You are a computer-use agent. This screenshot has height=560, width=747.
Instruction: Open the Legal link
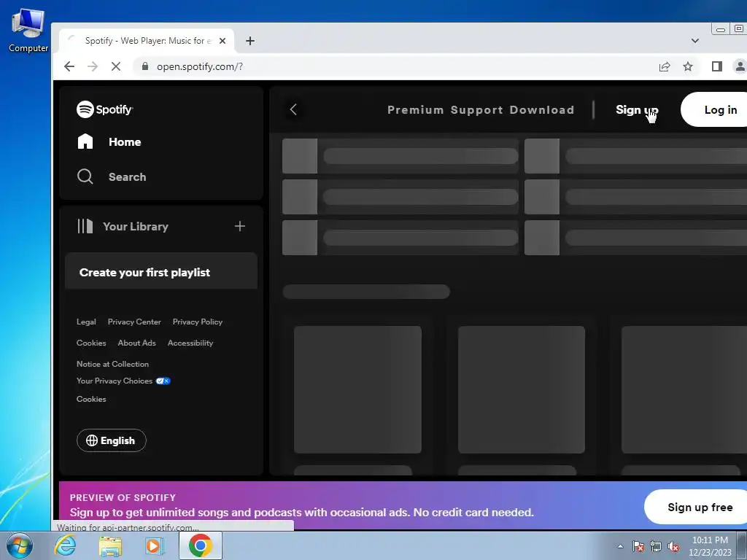click(x=86, y=322)
